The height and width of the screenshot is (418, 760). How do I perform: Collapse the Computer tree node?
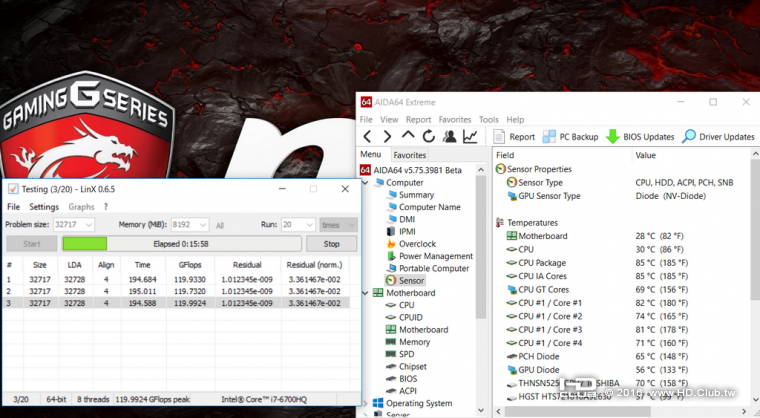(365, 183)
